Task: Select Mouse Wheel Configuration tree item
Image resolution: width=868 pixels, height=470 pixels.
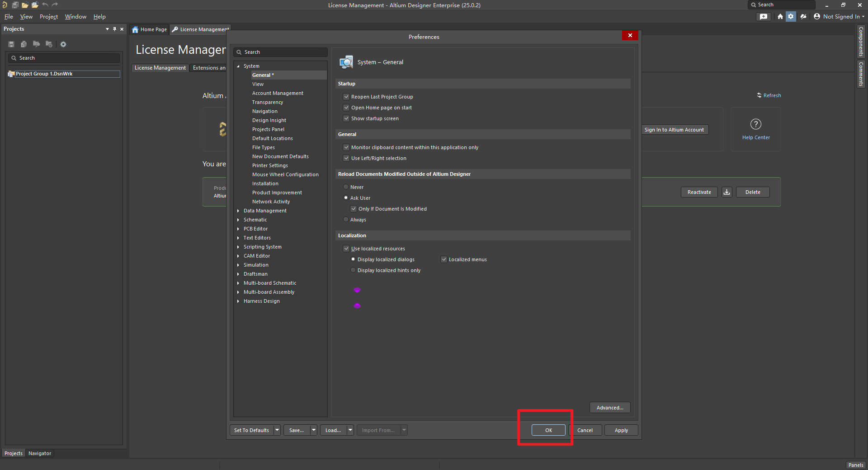Action: (x=285, y=174)
